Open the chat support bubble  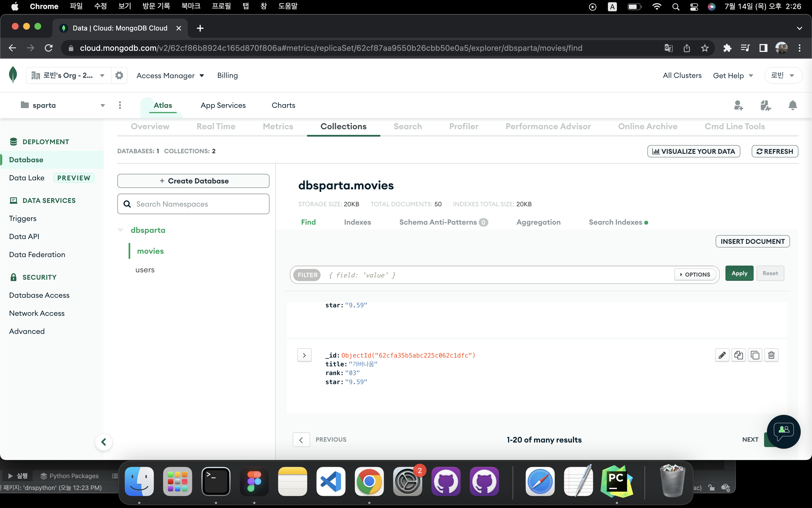tap(784, 432)
